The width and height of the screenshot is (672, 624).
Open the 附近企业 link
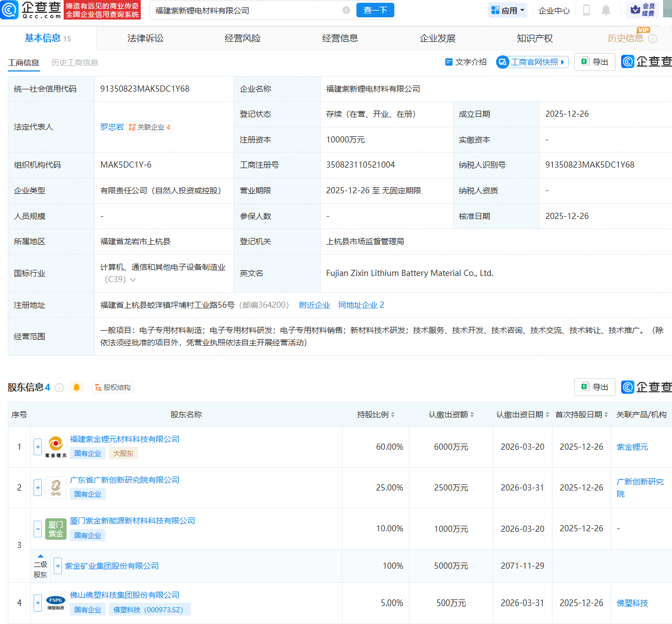point(314,305)
